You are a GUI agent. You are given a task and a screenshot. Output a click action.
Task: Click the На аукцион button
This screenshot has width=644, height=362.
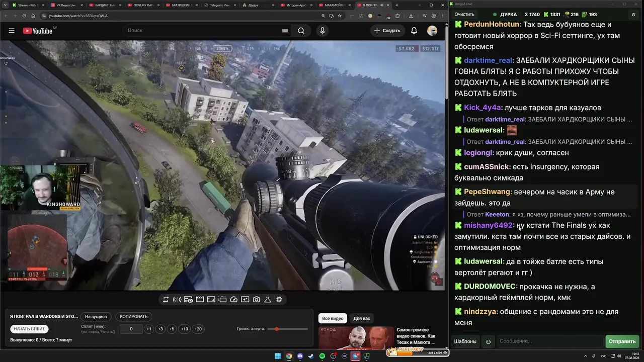point(96,317)
